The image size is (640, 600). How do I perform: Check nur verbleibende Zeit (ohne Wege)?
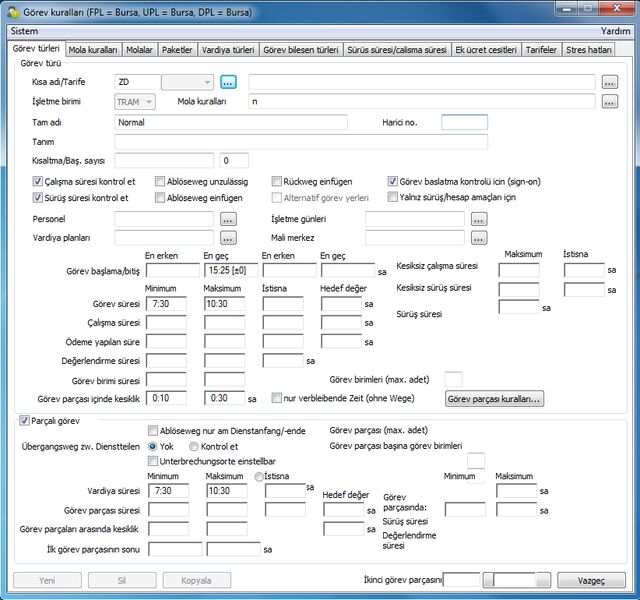coord(277,398)
